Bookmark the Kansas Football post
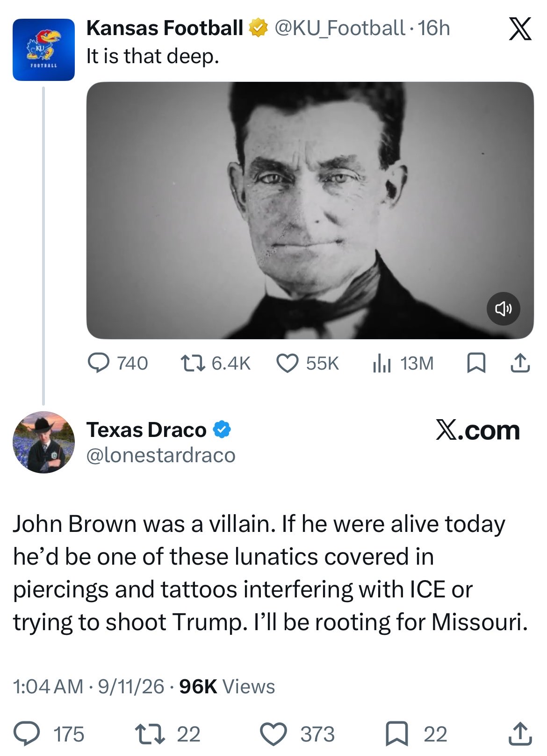547x756 pixels. (476, 363)
